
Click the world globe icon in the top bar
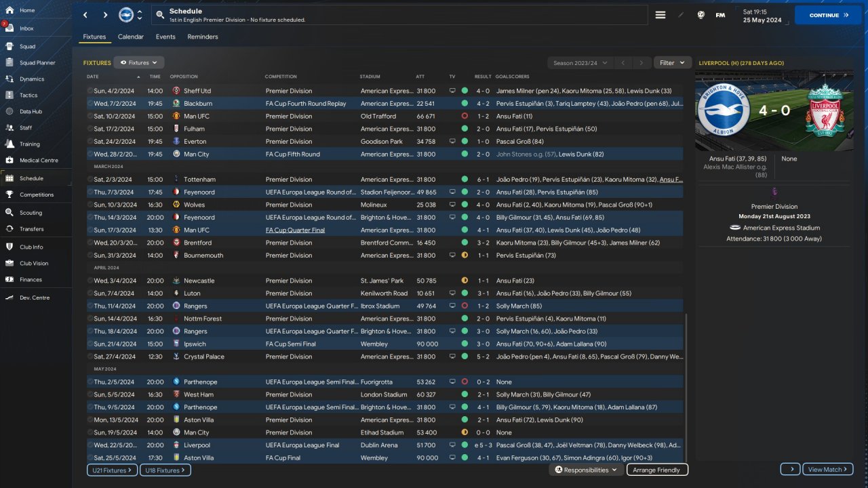pos(700,15)
